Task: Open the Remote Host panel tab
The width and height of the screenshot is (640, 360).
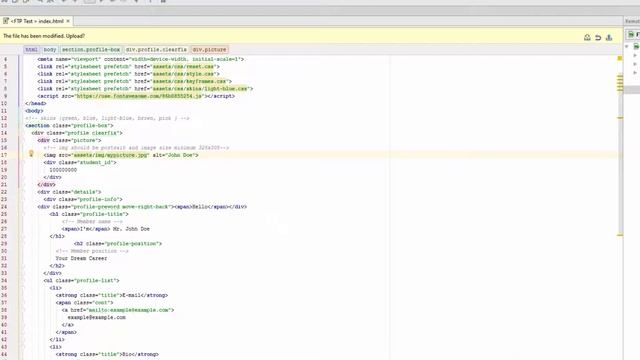Action: pyautogui.click(x=632, y=21)
